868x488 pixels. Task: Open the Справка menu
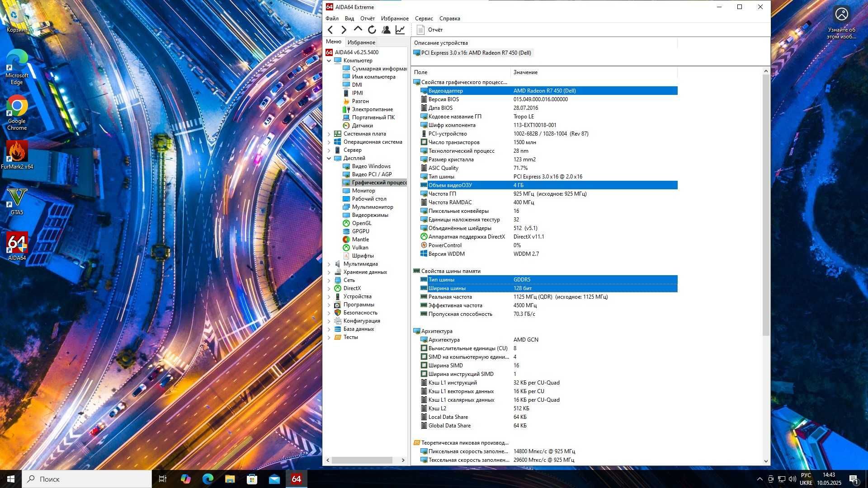pos(450,19)
